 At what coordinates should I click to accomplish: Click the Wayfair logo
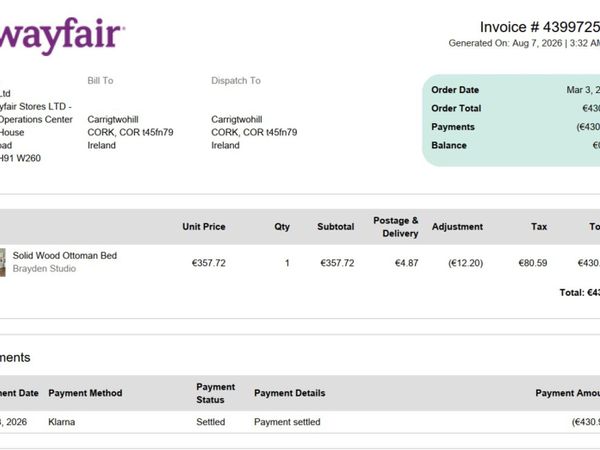click(x=61, y=36)
